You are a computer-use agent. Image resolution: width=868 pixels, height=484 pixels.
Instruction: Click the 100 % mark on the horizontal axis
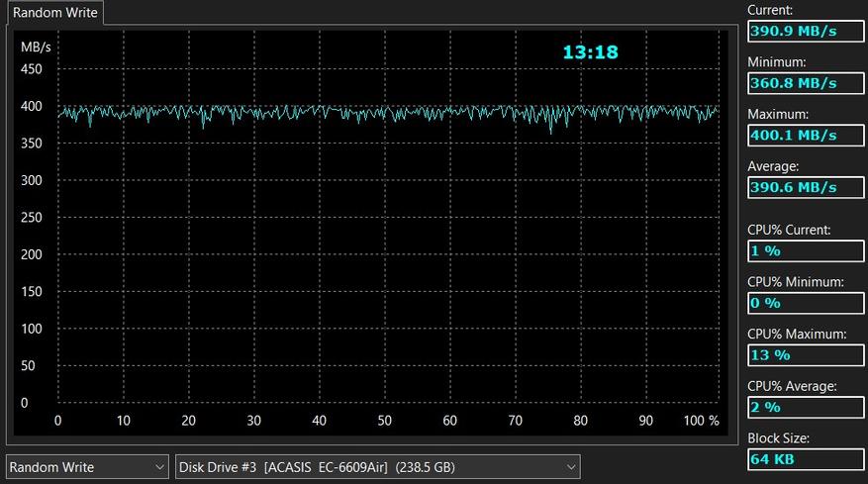click(x=702, y=421)
